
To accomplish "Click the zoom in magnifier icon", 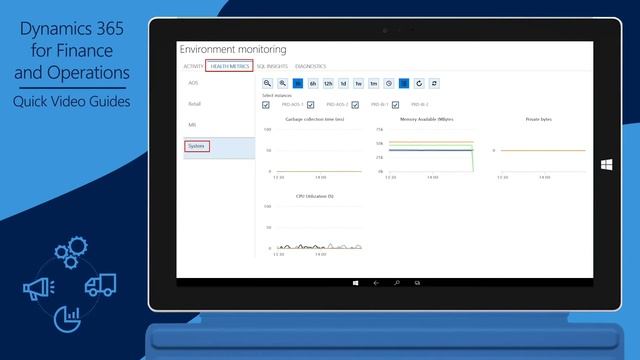I will (x=282, y=83).
